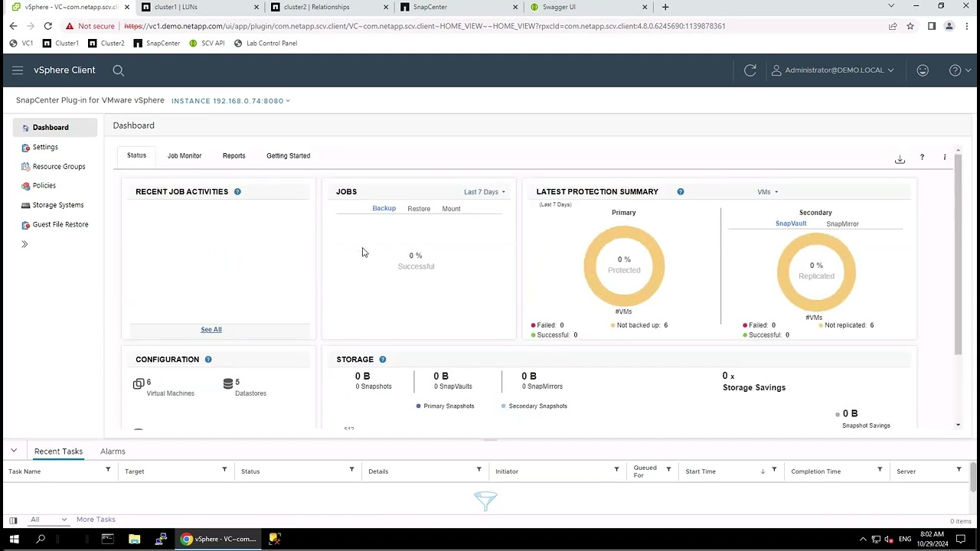Viewport: 980px width, 551px height.
Task: Open the All tasks filter dropdown
Action: coord(48,520)
